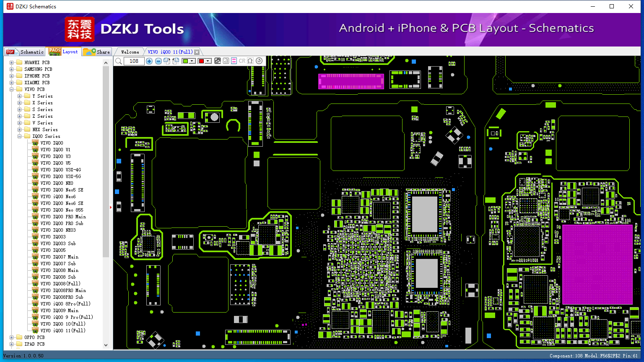Image resolution: width=644 pixels, height=362 pixels.
Task: Collapse the VIVO PCB tree node
Action: 12,89
